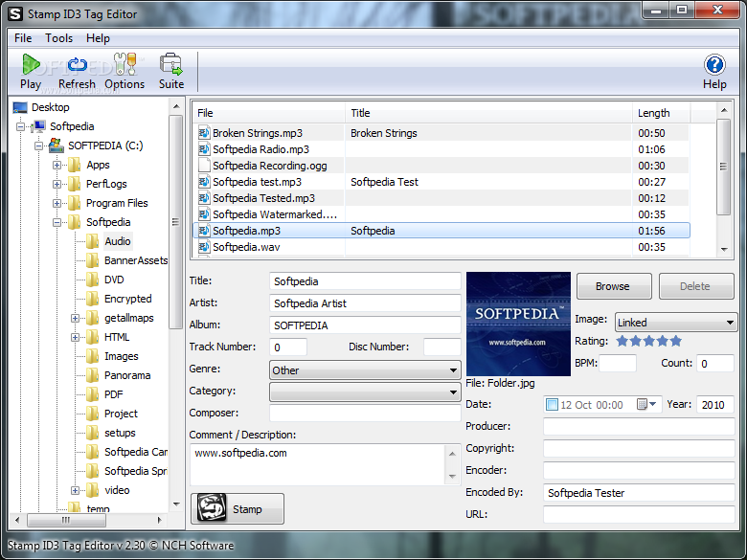Expand the HTML folder

75,337
